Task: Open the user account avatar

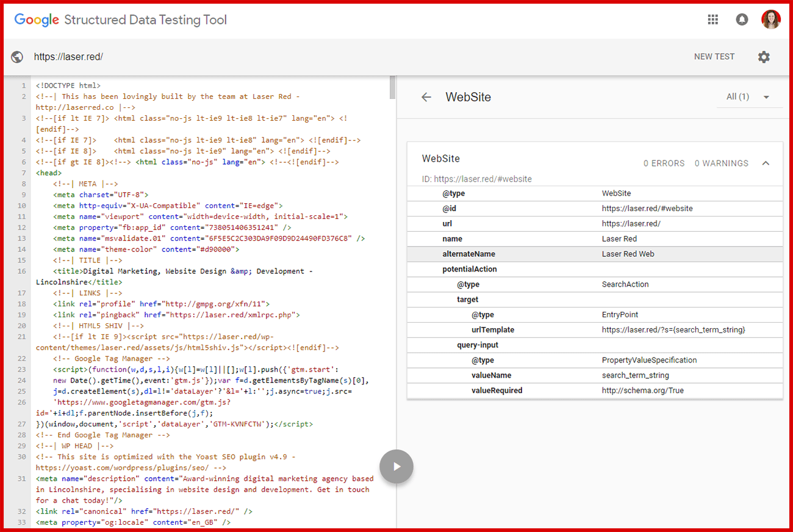Action: pyautogui.click(x=771, y=20)
